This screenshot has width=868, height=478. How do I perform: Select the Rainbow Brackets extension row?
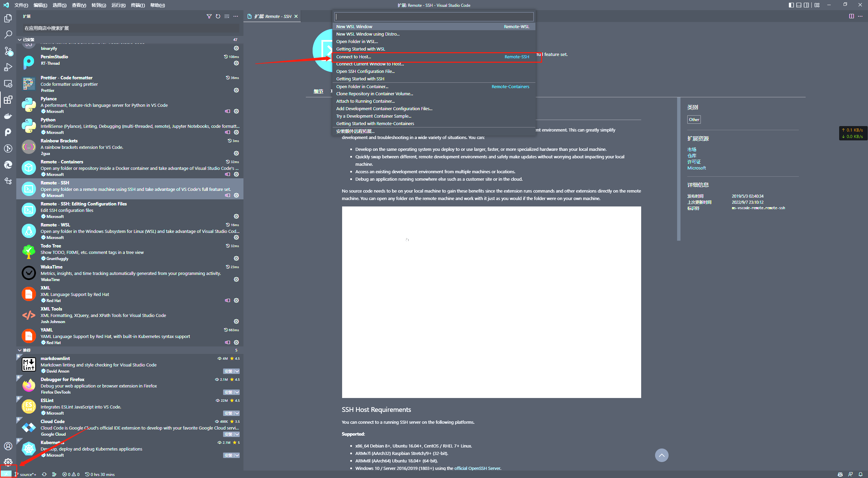[130, 147]
